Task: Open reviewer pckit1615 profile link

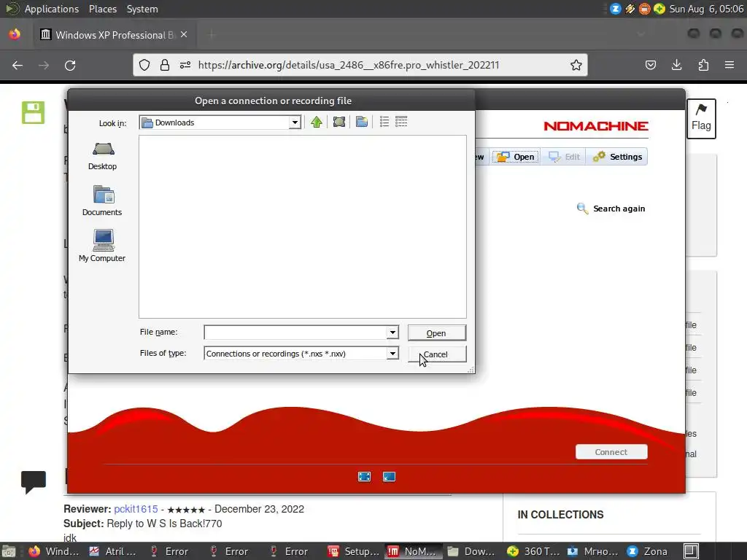Action: (x=136, y=509)
